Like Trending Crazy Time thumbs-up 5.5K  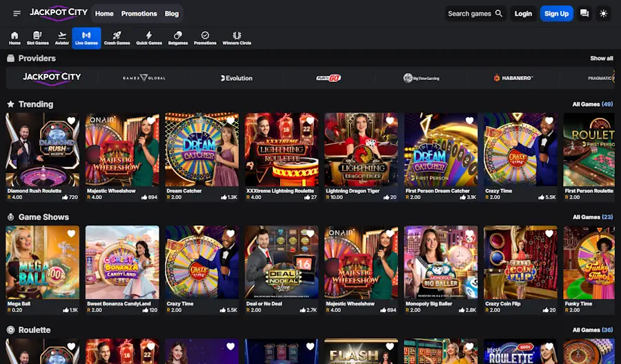542,197
